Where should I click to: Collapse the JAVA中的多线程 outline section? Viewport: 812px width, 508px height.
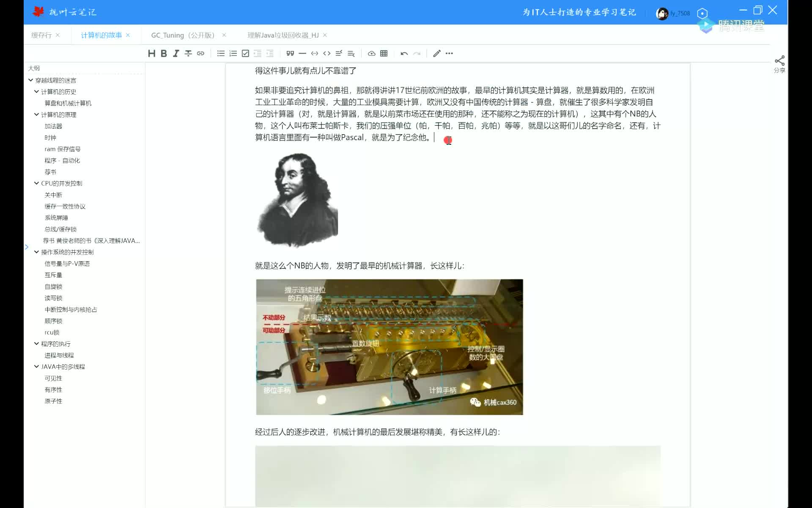tap(36, 366)
